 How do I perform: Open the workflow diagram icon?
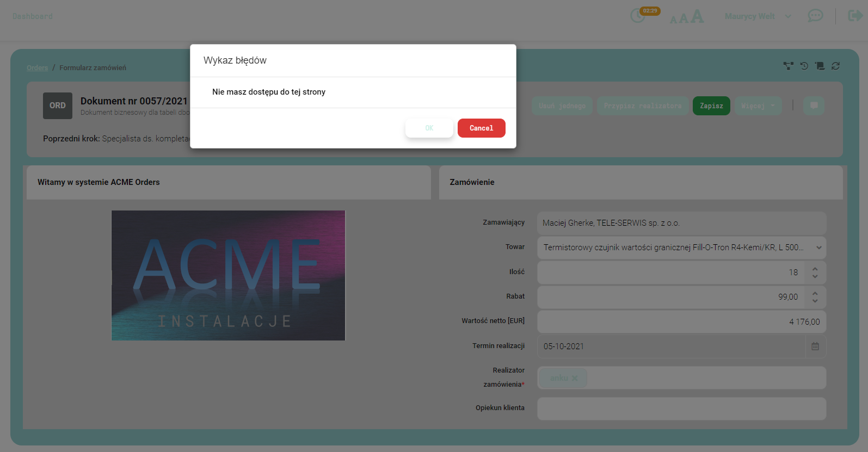pyautogui.click(x=788, y=66)
